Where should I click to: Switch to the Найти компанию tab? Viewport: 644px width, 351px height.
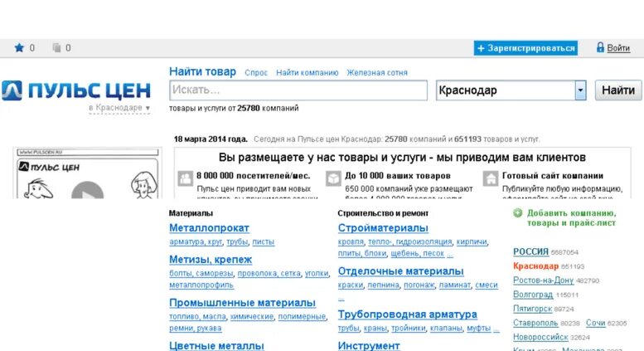pyautogui.click(x=307, y=73)
